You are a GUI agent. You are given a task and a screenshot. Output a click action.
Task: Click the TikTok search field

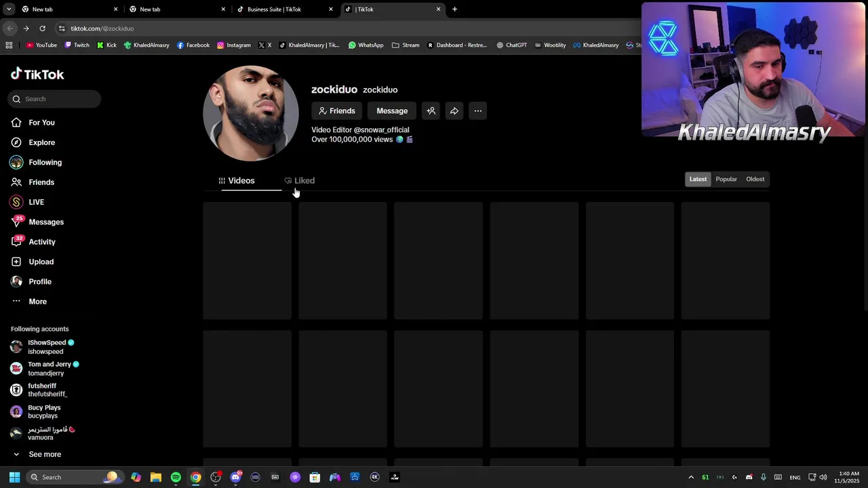55,99
